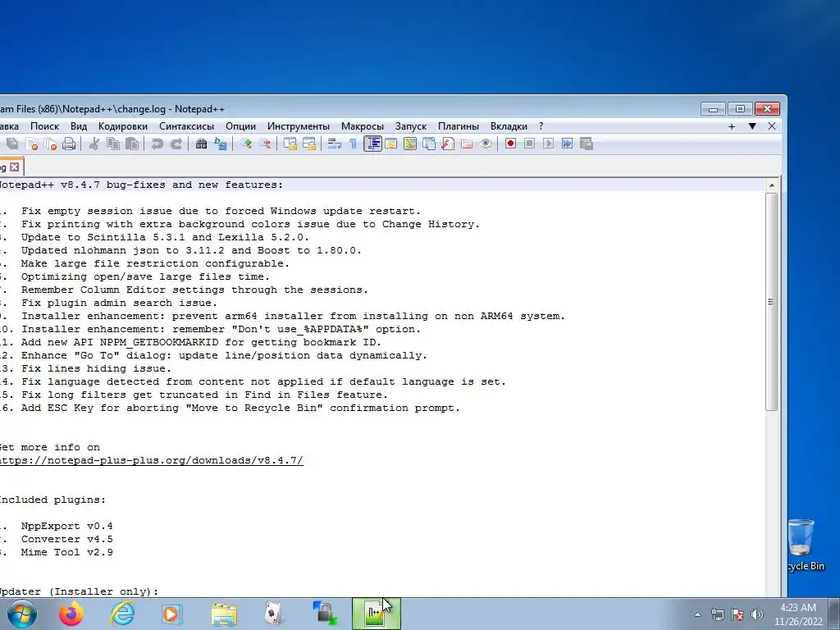Click the Copy toolbar icon
Image resolution: width=840 pixels, height=630 pixels.
[x=113, y=144]
